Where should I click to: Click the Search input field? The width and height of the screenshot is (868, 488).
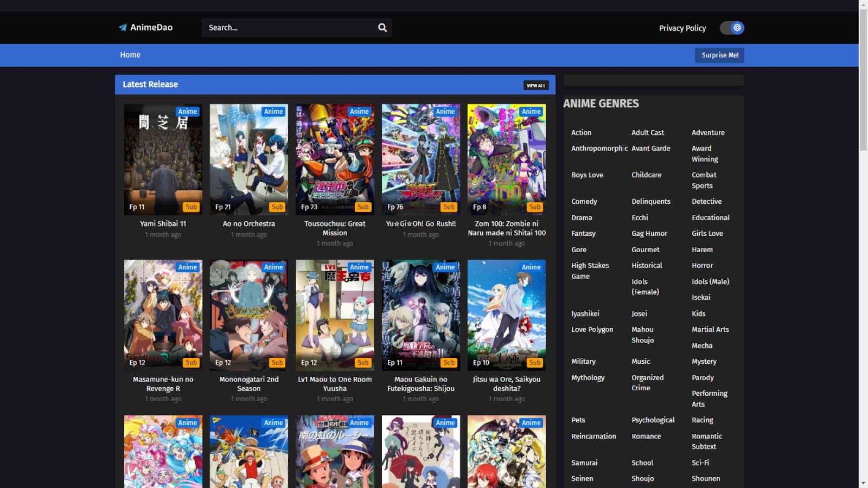tap(290, 28)
